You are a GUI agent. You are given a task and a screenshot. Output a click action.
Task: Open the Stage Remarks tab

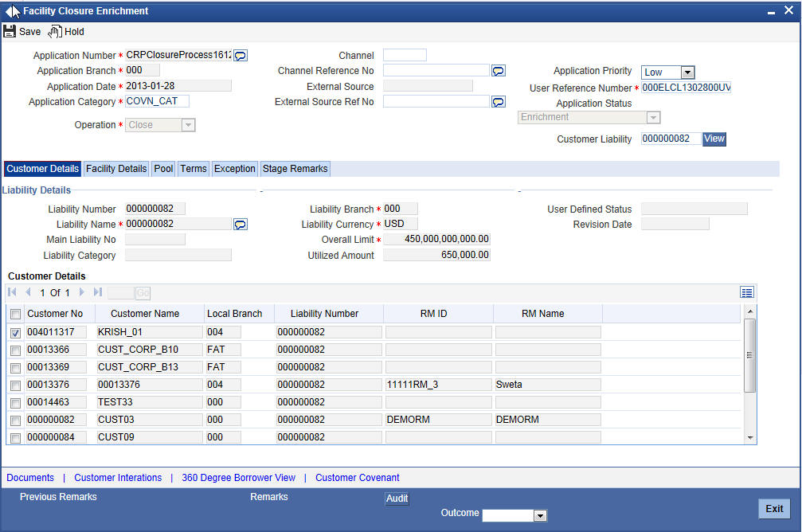coord(295,169)
